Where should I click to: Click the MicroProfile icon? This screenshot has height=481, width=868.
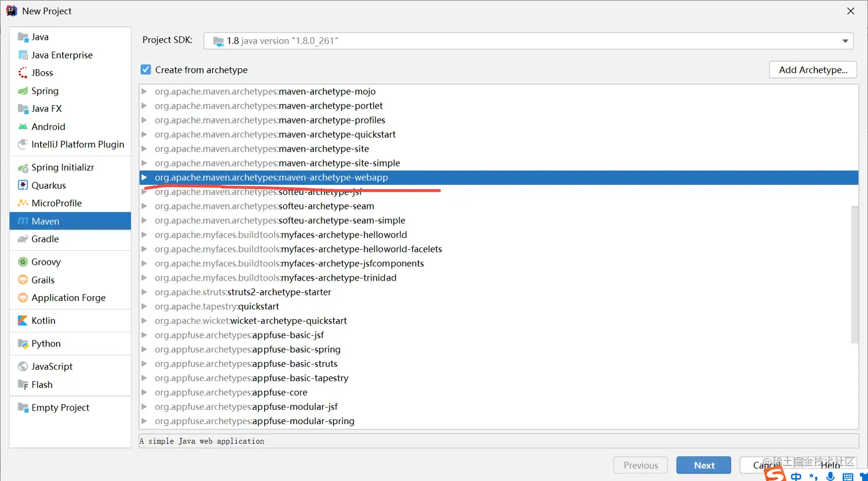[23, 203]
